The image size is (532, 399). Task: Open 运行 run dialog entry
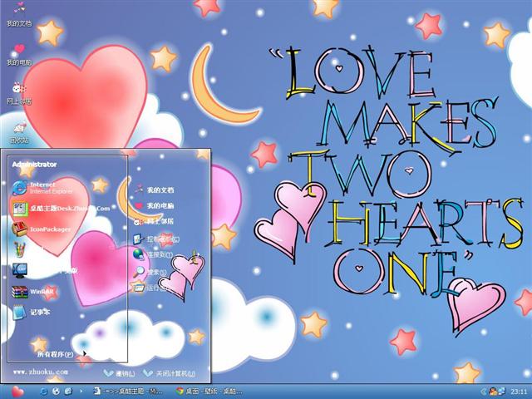(x=150, y=288)
